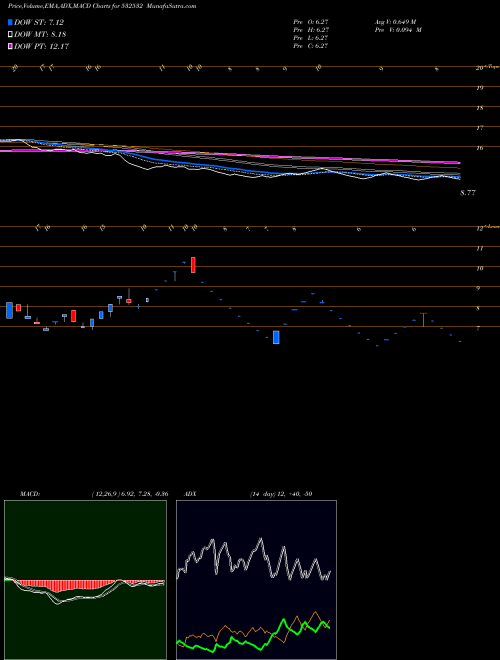Viewport: 500px width, 660px height.
Task: Click the blue DOW ST legend swatch
Action: (x=10, y=23)
